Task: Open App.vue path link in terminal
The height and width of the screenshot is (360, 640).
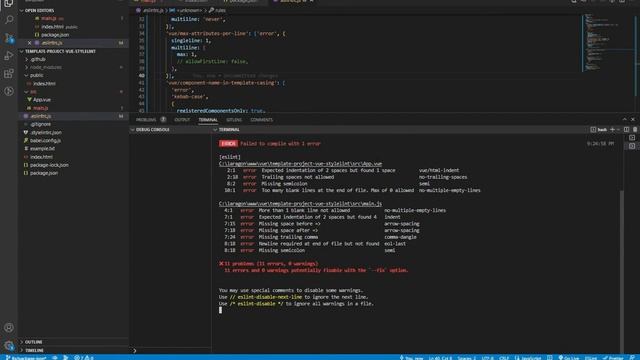Action: click(x=300, y=164)
